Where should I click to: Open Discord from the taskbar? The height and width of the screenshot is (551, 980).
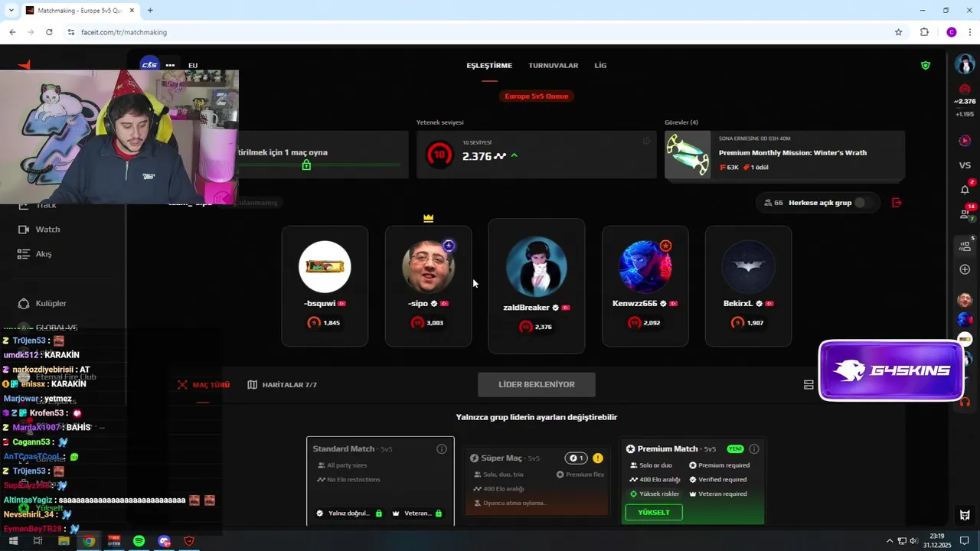[x=164, y=541]
